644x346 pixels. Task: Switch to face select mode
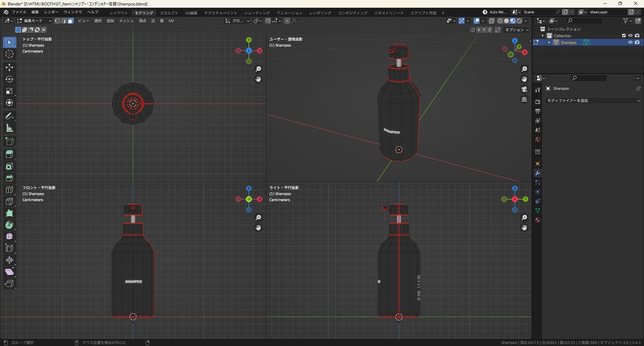(70, 21)
